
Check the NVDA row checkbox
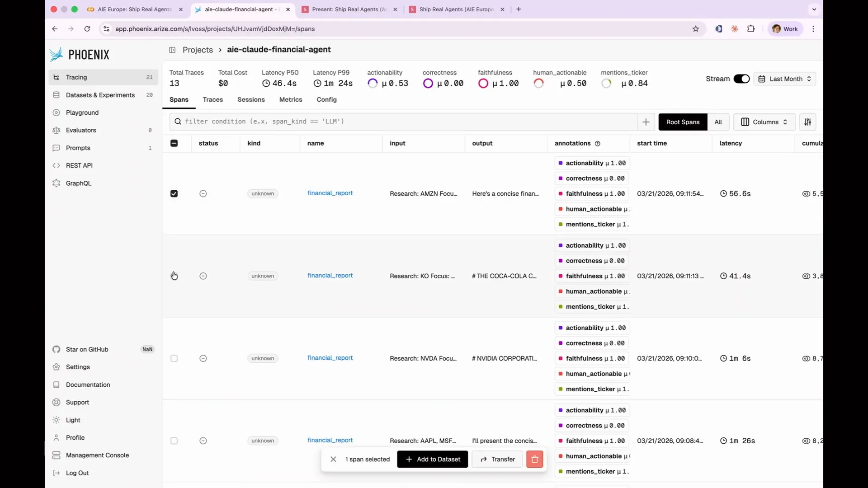pyautogui.click(x=174, y=358)
